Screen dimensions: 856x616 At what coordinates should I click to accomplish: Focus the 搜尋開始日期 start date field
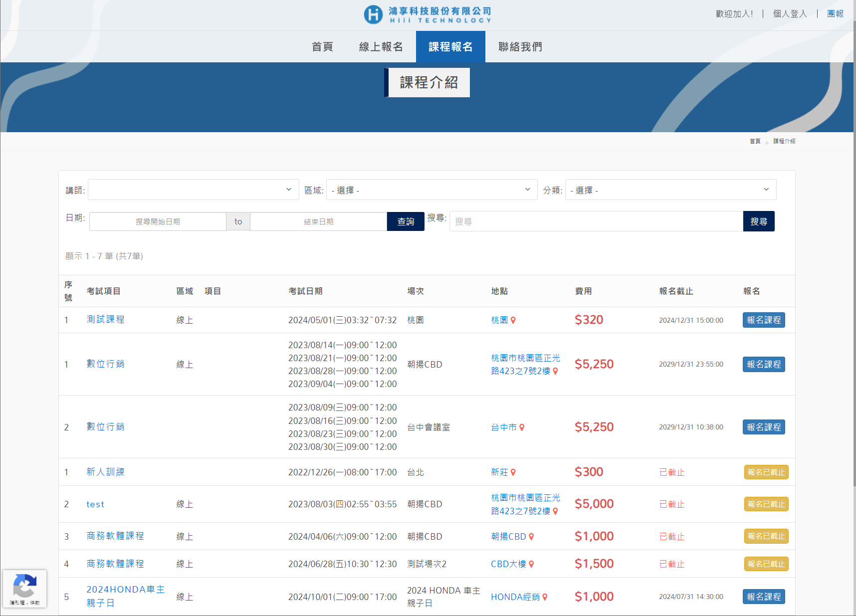pos(158,221)
